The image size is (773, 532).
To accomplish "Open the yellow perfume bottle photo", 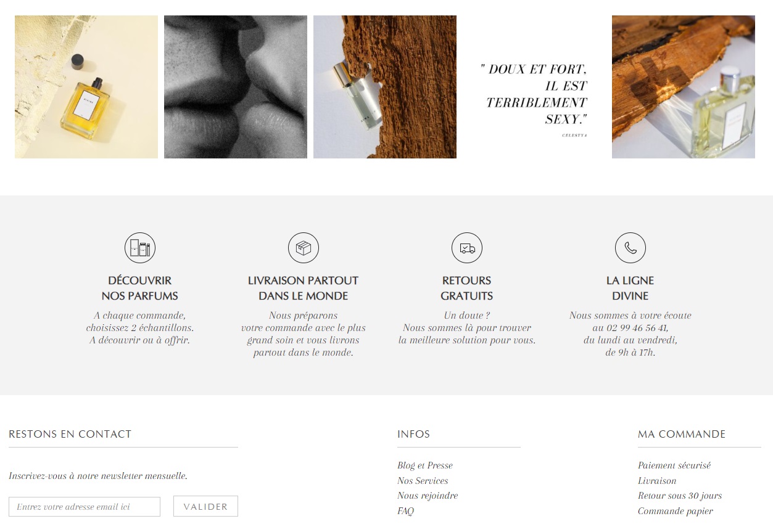I will [86, 87].
